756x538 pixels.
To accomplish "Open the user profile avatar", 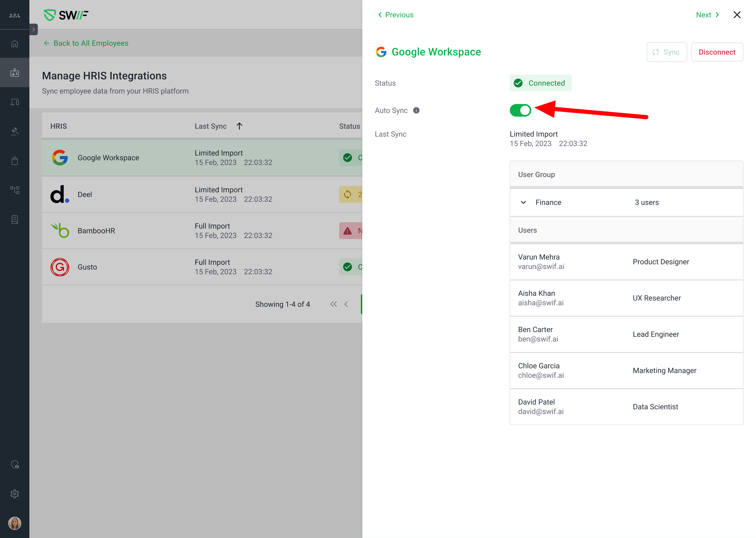I will click(14, 523).
